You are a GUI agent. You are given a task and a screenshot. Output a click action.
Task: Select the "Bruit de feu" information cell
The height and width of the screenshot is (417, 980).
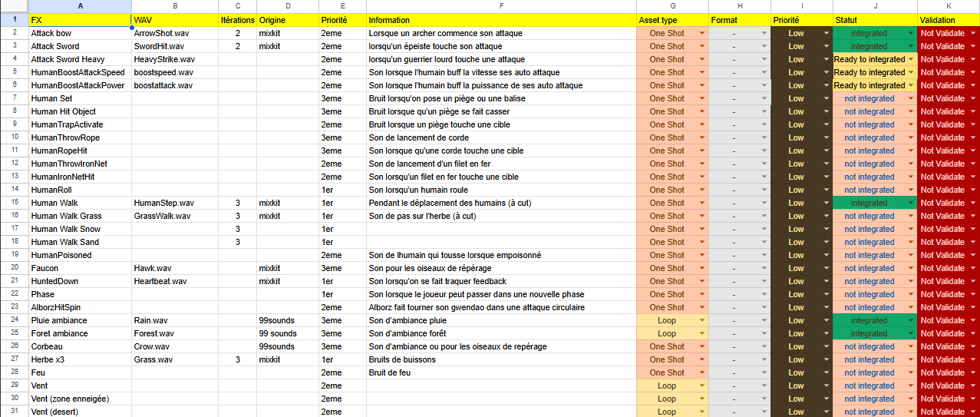click(x=500, y=372)
